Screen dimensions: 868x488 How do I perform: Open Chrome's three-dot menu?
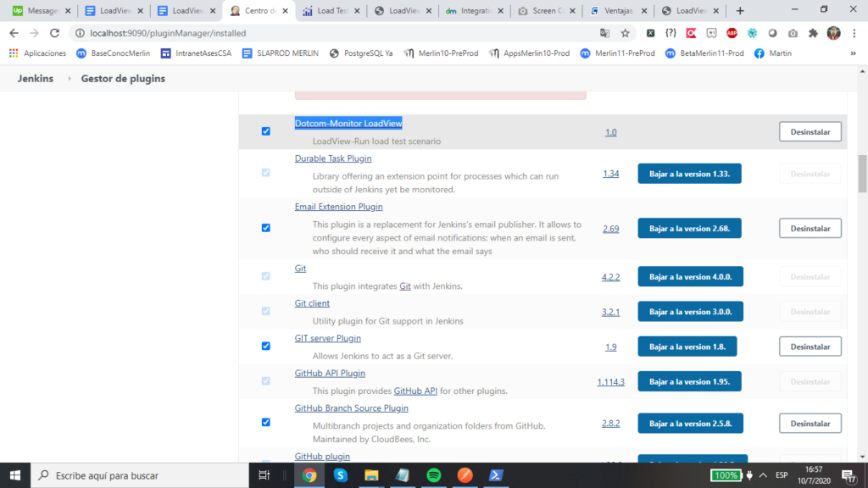(x=854, y=33)
